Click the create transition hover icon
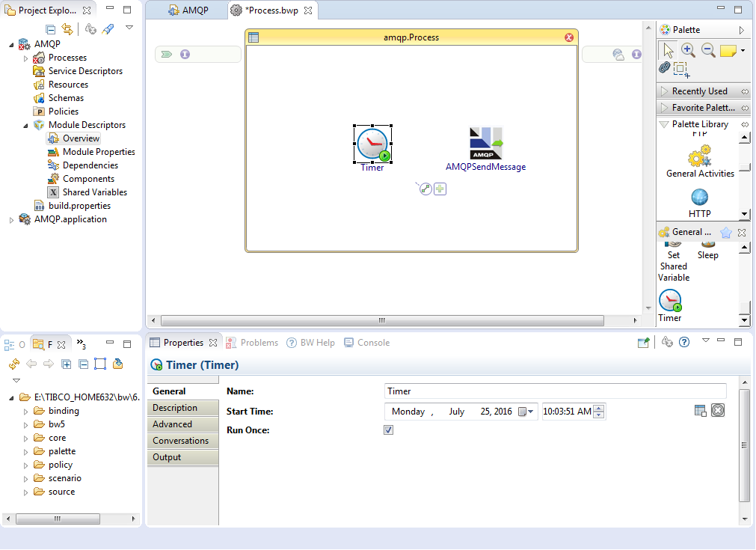The width and height of the screenshot is (756, 550). [x=425, y=189]
